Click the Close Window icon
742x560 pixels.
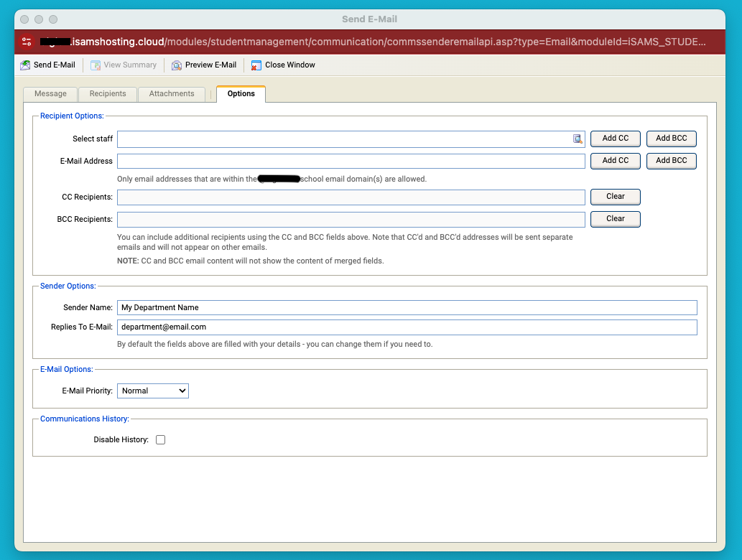tap(256, 65)
